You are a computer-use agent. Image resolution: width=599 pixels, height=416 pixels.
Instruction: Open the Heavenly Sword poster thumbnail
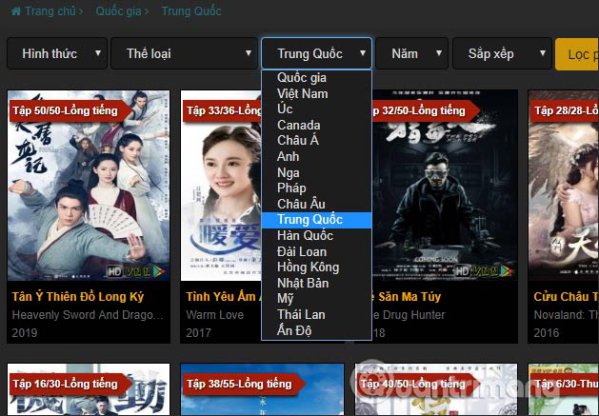click(89, 186)
